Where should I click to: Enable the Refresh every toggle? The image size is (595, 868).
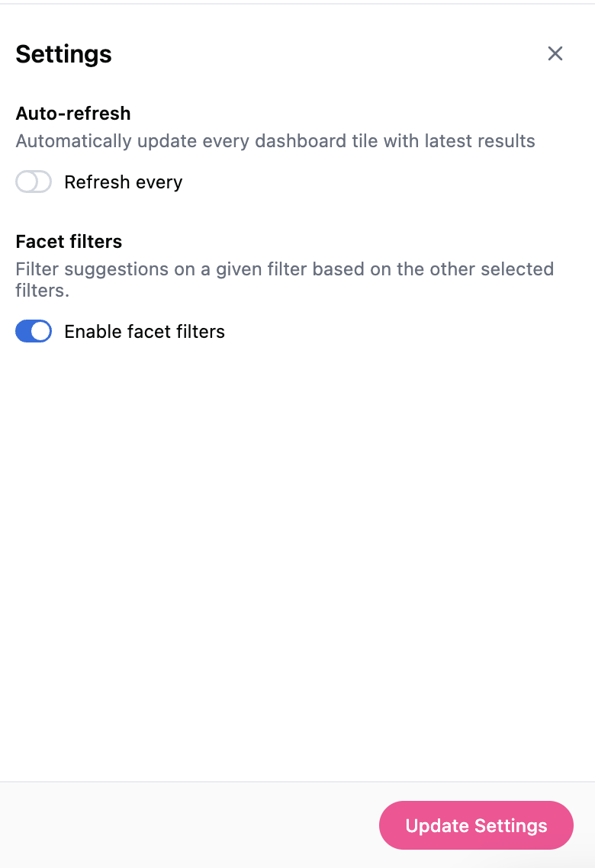34,182
